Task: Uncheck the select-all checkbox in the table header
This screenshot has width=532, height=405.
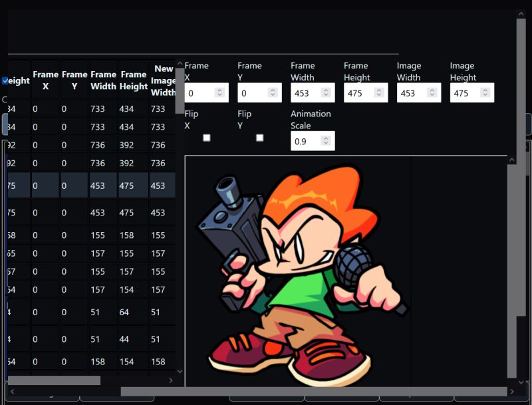Action: point(6,80)
